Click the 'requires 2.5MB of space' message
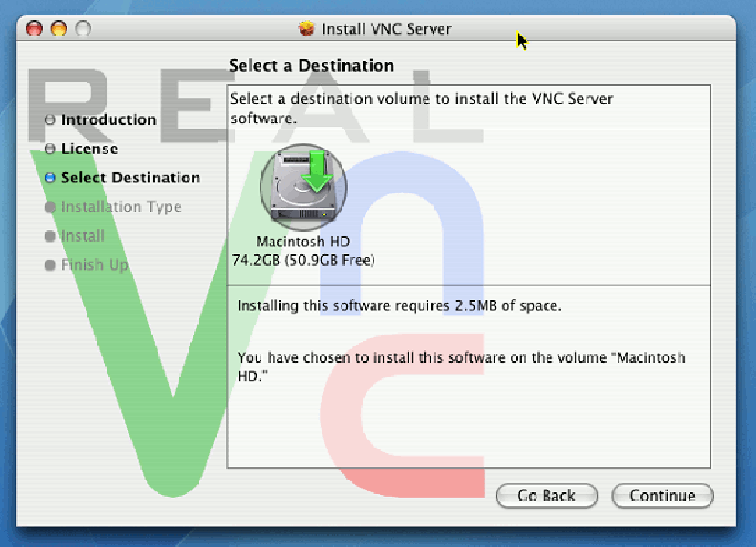The width and height of the screenshot is (756, 547). [x=399, y=305]
